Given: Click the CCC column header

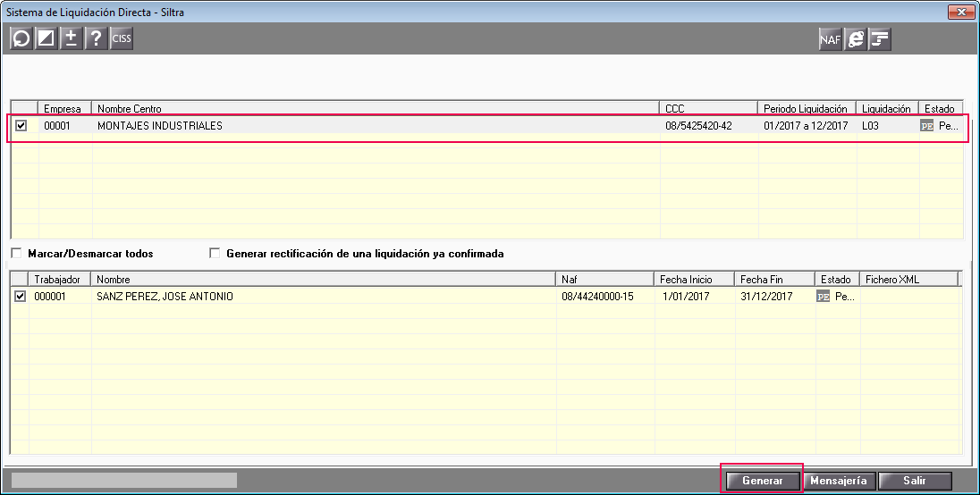Looking at the screenshot, I should point(709,109).
